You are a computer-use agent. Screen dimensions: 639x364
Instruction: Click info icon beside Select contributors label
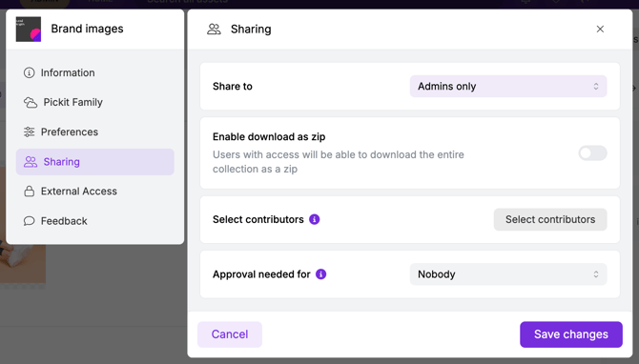click(314, 219)
